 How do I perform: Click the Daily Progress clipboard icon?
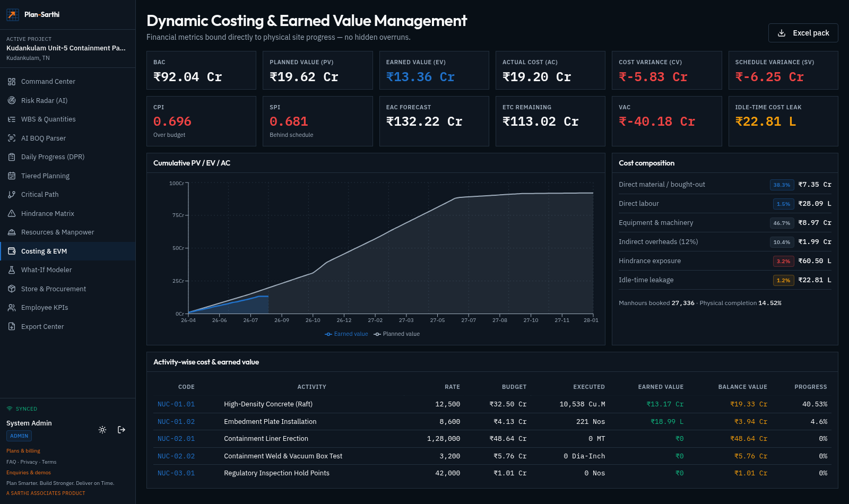point(12,157)
